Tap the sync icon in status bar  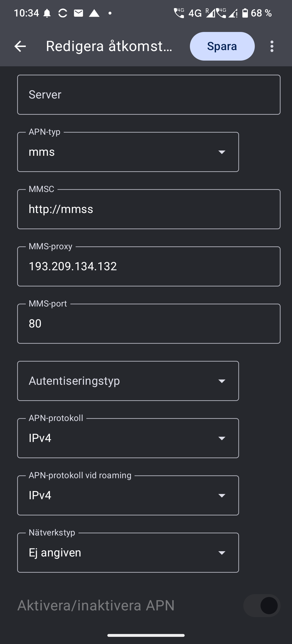point(63,13)
